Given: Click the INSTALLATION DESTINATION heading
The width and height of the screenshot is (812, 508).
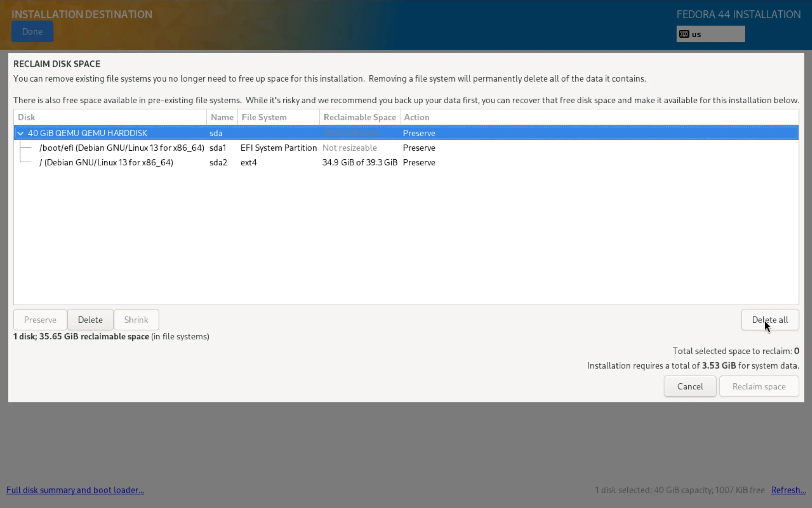Looking at the screenshot, I should tap(82, 14).
